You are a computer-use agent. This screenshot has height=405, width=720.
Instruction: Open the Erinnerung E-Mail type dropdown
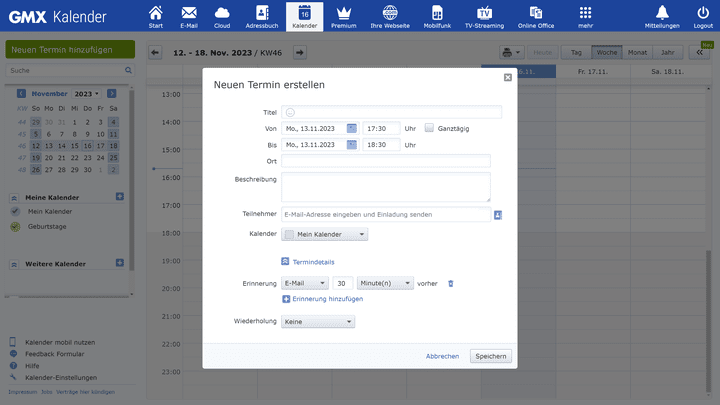pyautogui.click(x=305, y=283)
